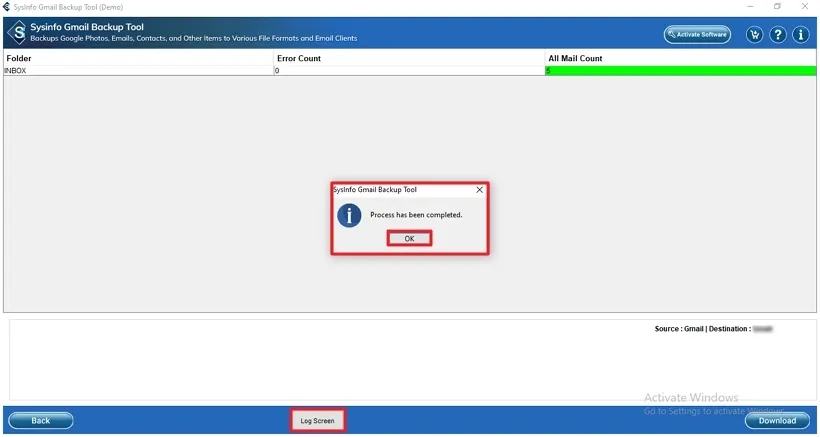Click the blue info icon in dialog

349,215
